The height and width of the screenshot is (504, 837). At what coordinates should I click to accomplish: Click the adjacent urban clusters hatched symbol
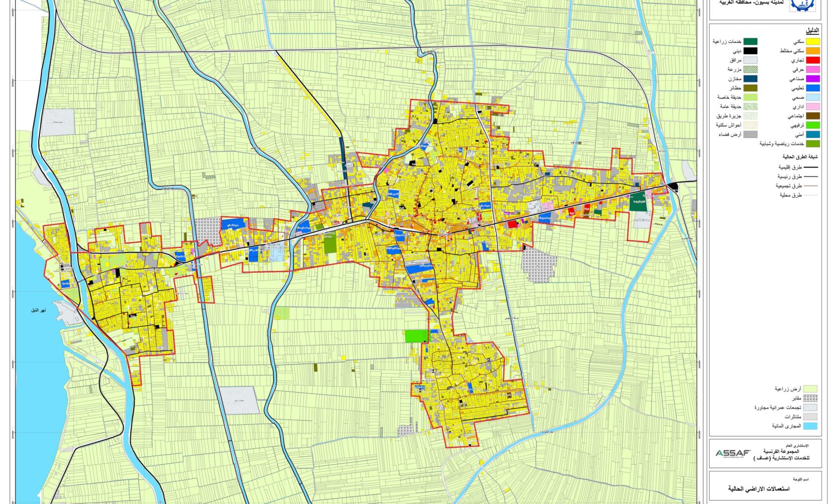(x=810, y=408)
